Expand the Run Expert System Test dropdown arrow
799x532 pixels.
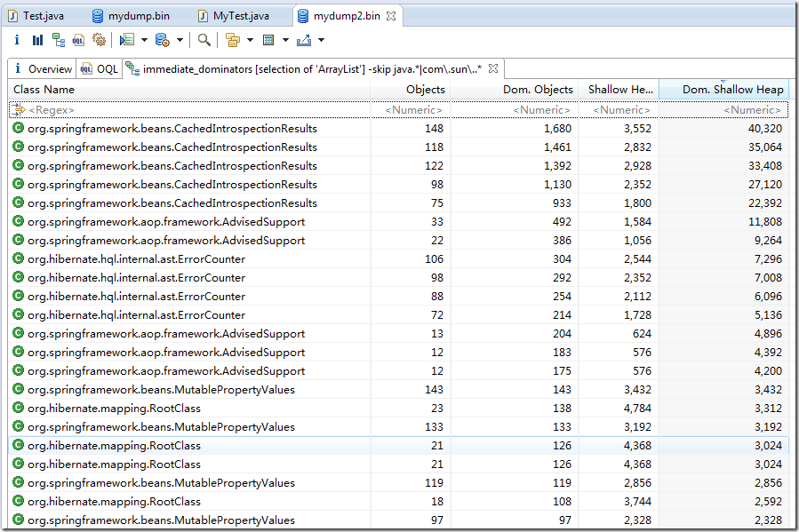pos(144,40)
